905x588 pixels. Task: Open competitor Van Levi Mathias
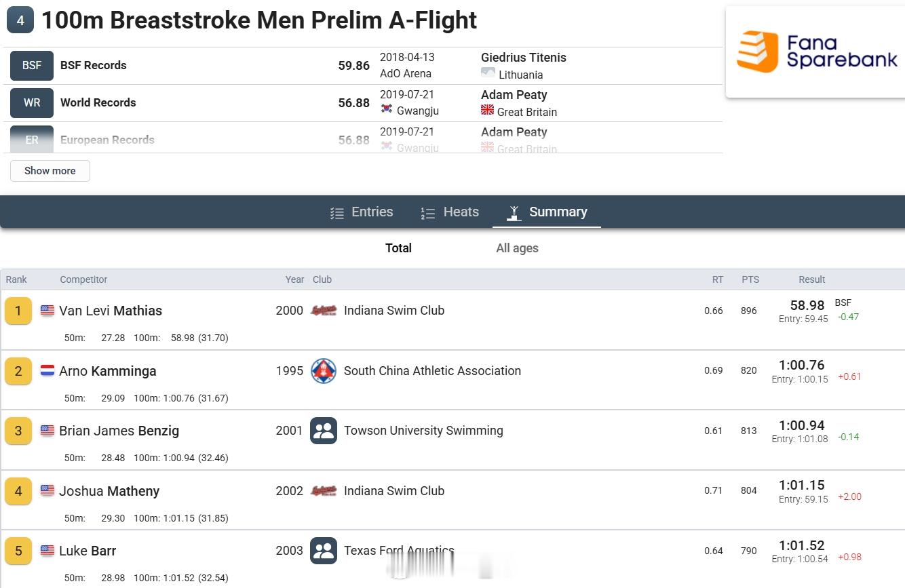coord(111,311)
